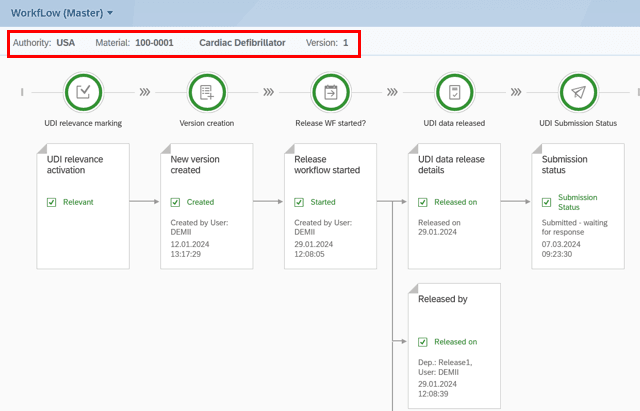Click the Released on 29.01.2024 text
Screen dimensions: 640x411
coord(439,227)
